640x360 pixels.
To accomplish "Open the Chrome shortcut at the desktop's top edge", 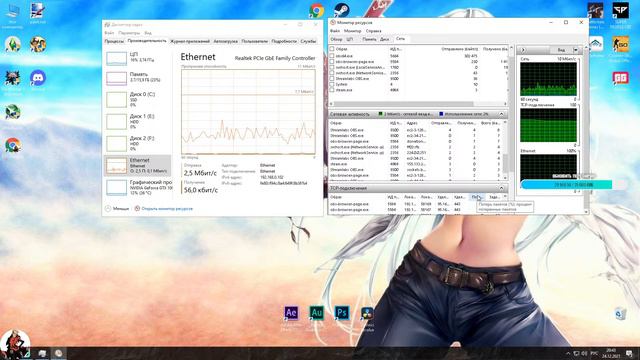I will [317, 11].
